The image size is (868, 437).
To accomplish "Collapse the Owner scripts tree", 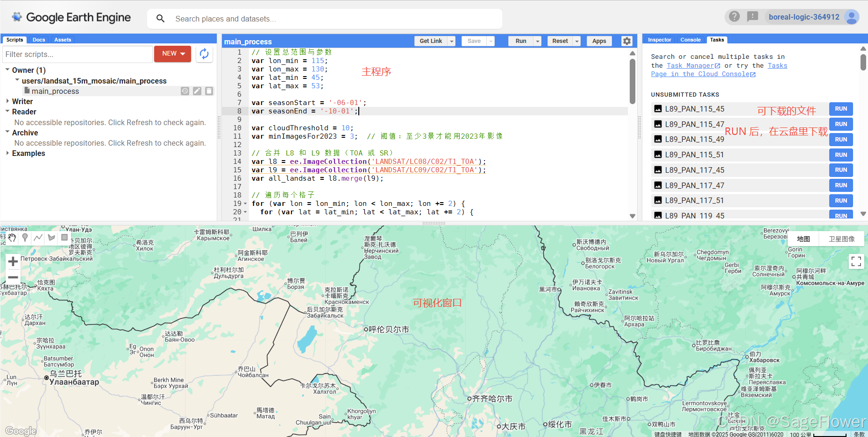I will [7, 70].
